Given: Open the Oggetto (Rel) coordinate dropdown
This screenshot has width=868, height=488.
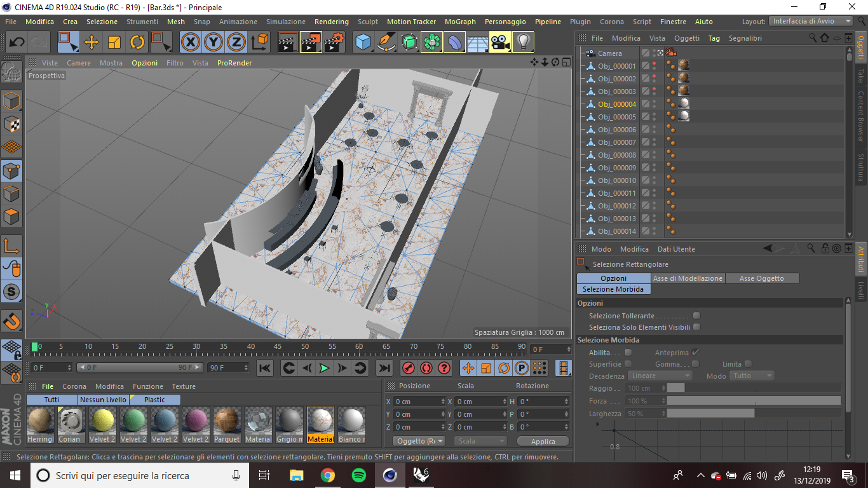Looking at the screenshot, I should click(x=419, y=441).
